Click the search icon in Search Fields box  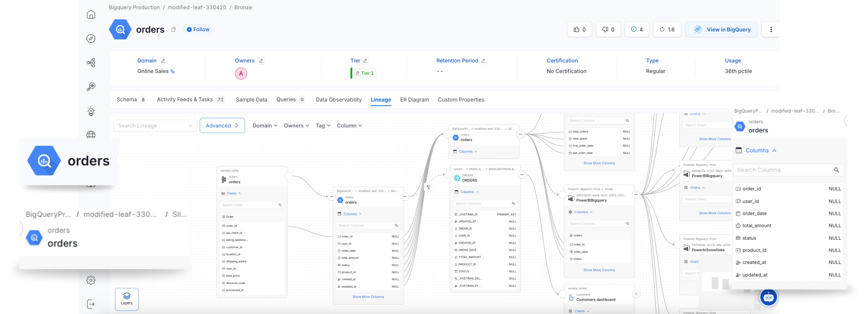(280, 205)
